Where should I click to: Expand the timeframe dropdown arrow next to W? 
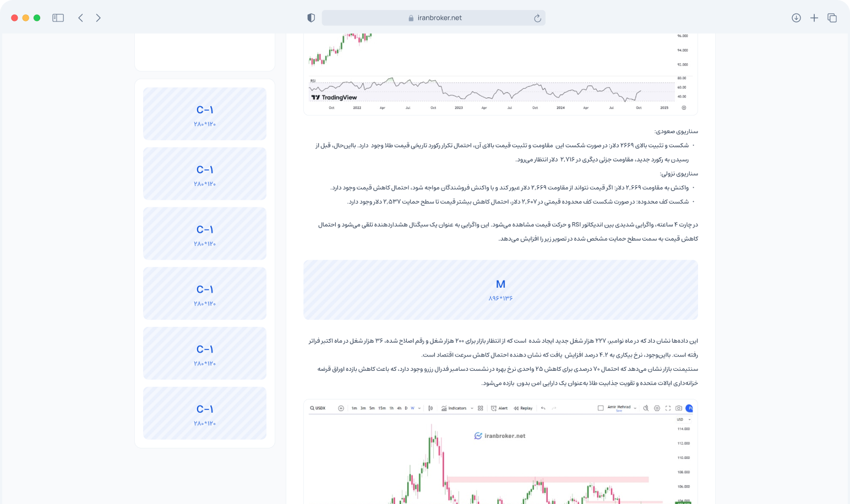pyautogui.click(x=419, y=408)
